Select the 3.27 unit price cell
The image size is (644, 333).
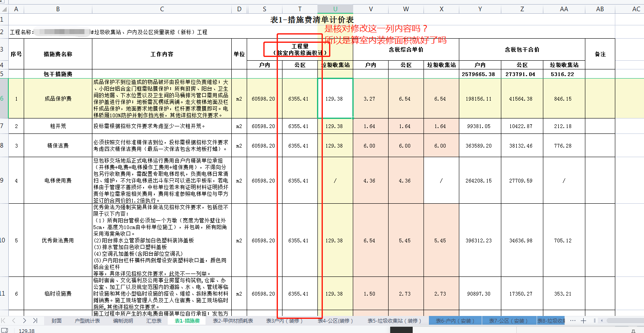[x=371, y=99]
